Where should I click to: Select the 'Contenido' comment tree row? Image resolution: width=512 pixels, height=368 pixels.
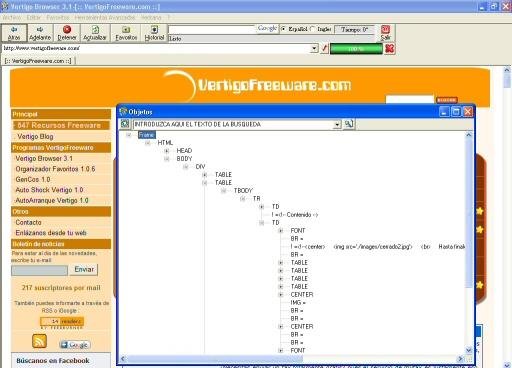(x=295, y=215)
